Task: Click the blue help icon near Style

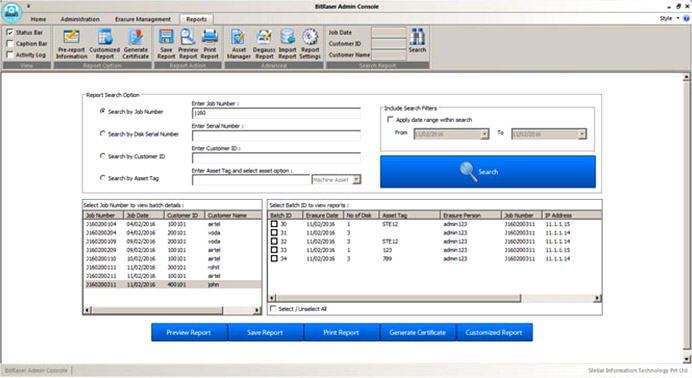Action: pos(686,19)
